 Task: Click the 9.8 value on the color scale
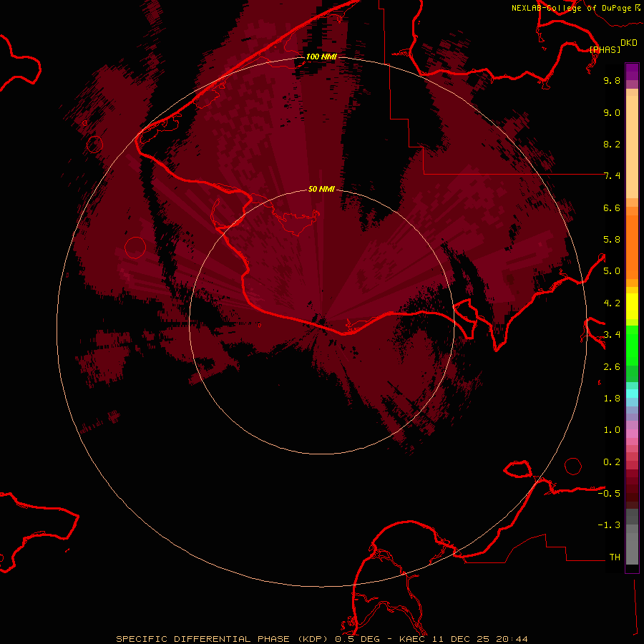[x=612, y=80]
